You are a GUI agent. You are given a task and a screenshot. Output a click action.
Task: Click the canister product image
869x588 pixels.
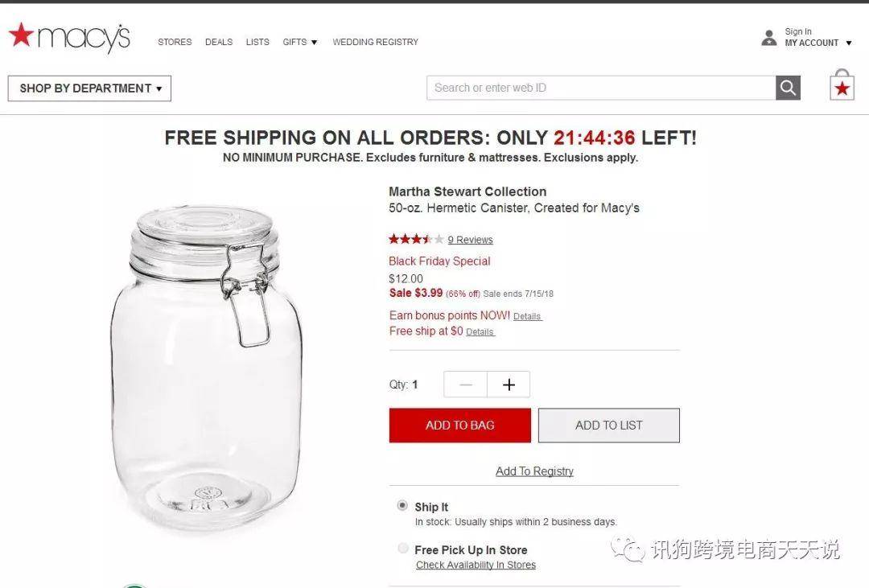coord(207,366)
